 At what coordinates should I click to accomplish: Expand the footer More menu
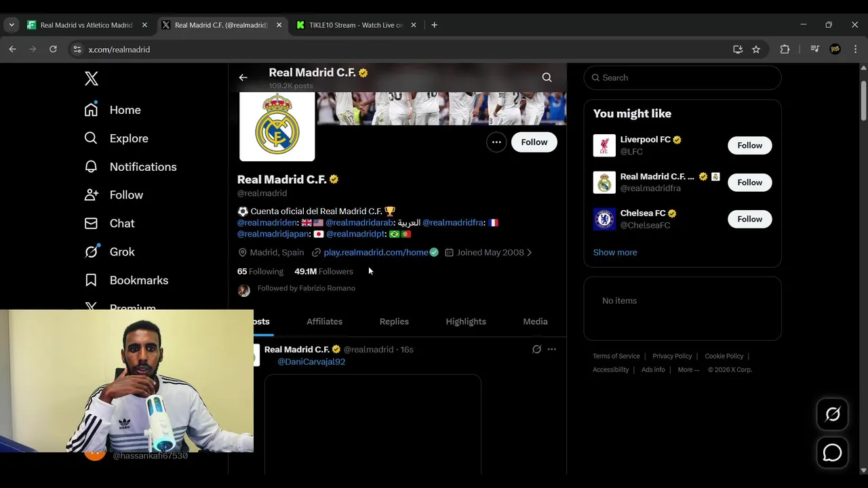click(688, 370)
